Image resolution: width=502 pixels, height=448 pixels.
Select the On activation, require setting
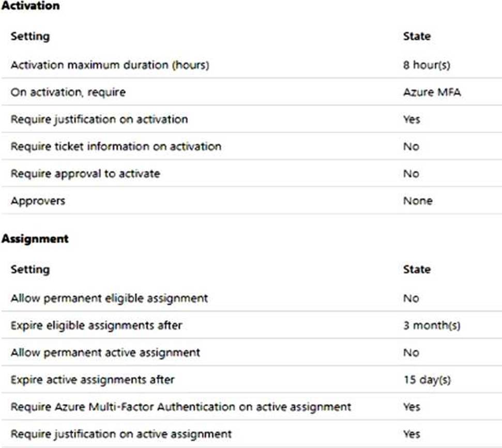click(x=68, y=92)
